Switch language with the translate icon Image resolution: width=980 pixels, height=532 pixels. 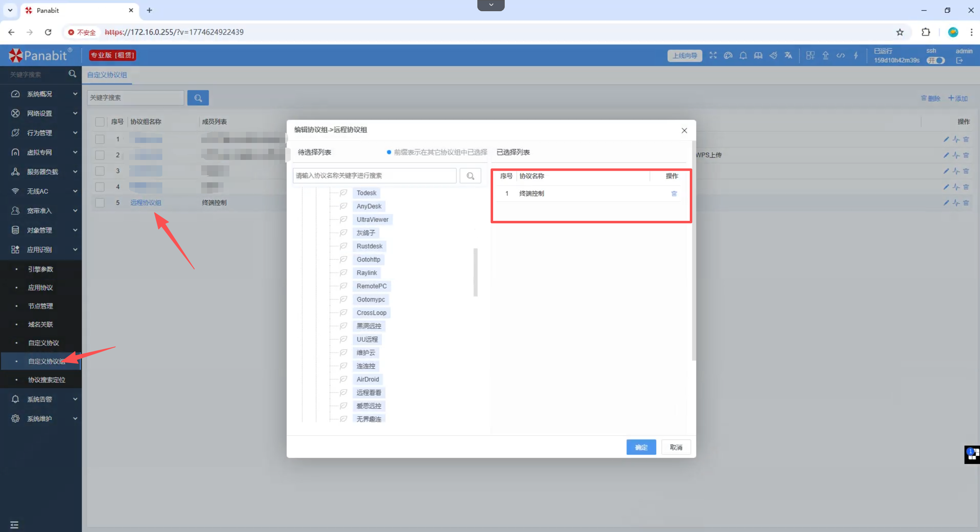point(788,56)
